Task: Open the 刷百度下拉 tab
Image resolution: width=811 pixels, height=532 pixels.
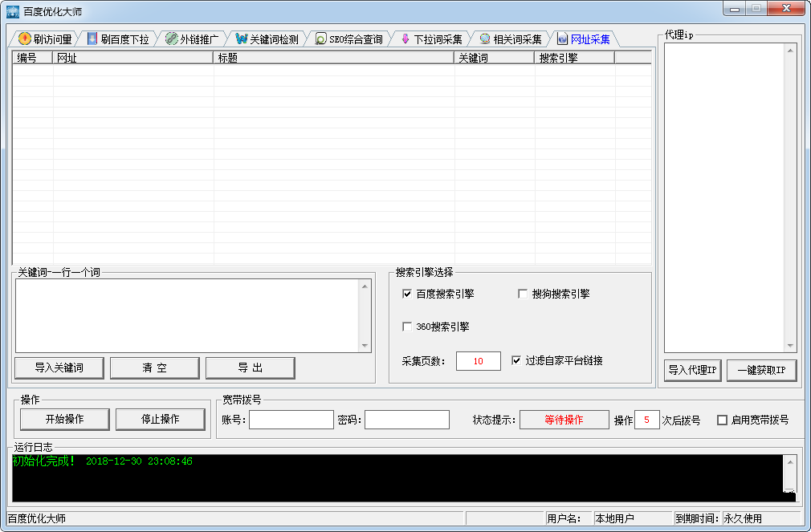Action: coord(119,39)
